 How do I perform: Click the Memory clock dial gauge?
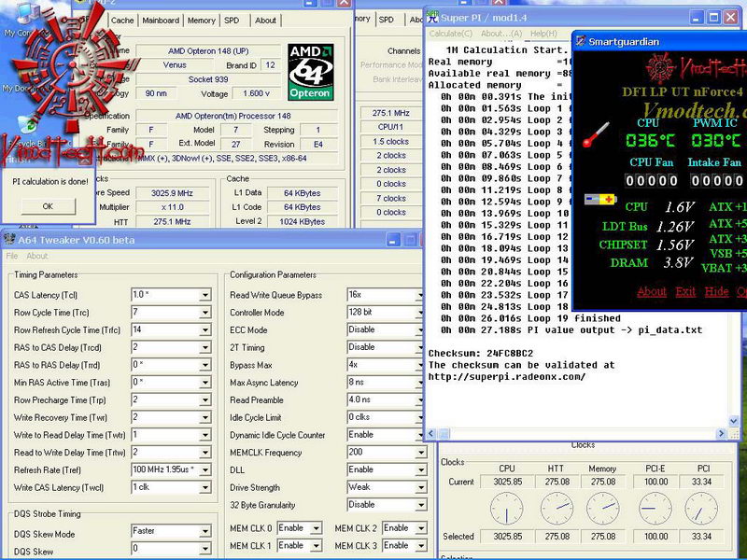(x=602, y=509)
